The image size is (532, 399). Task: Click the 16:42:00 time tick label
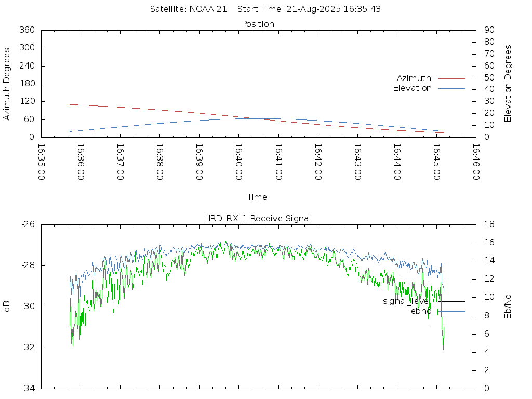318,162
